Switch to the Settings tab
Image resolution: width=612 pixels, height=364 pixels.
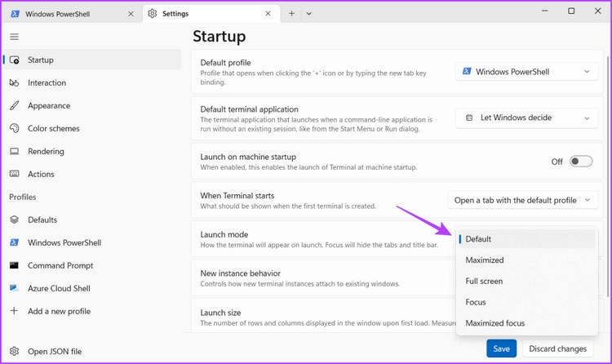click(x=211, y=14)
